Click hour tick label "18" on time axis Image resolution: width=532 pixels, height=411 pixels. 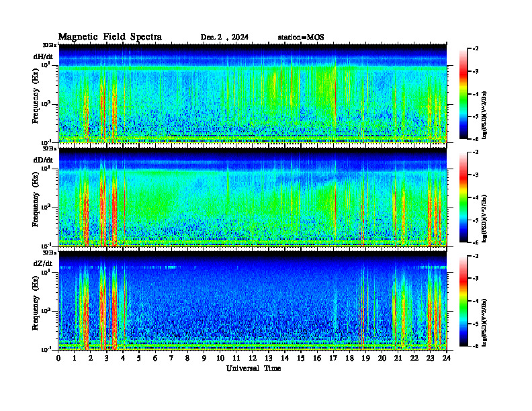click(349, 358)
